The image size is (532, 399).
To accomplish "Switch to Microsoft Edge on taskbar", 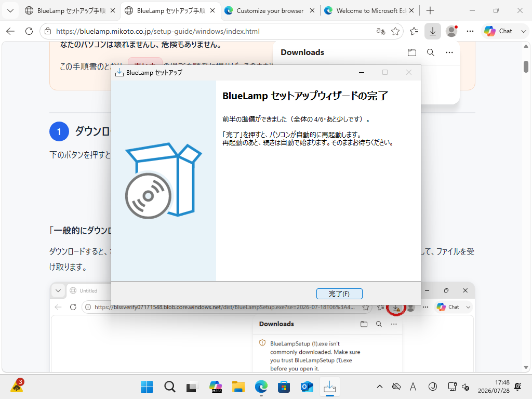I will pyautogui.click(x=261, y=387).
